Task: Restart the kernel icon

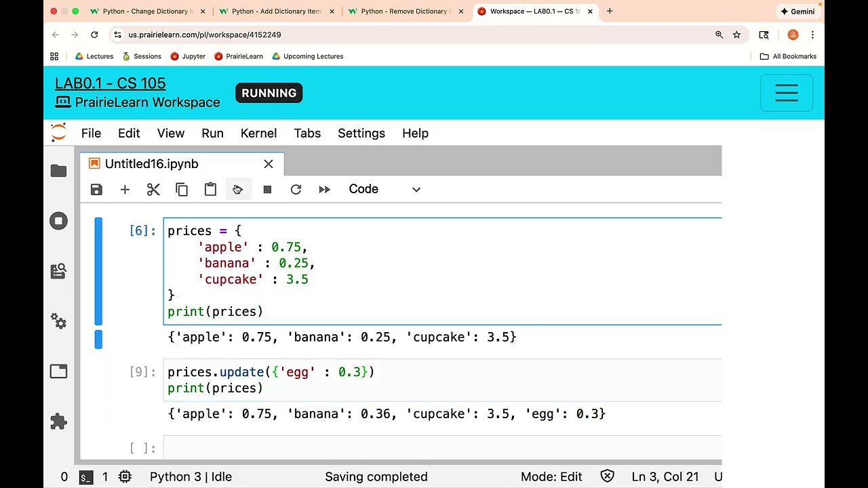Action: coord(296,190)
